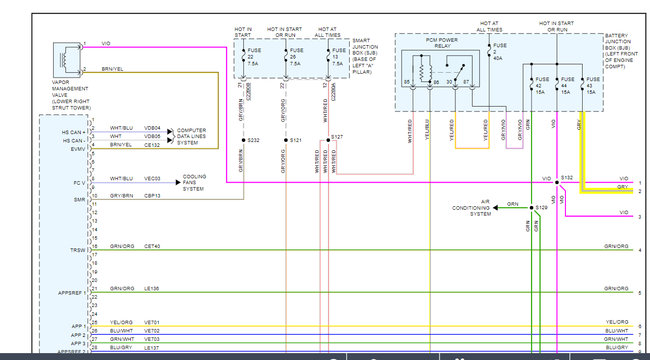This screenshot has width=650, height=360.
Task: Select circuit code LE137
Action: coord(151,347)
